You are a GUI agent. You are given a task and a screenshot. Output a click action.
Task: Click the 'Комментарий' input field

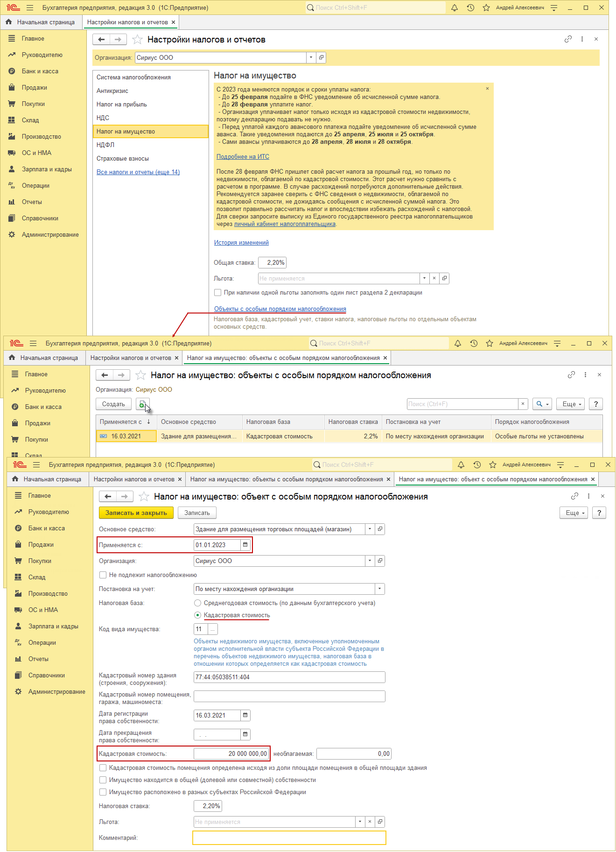(289, 838)
